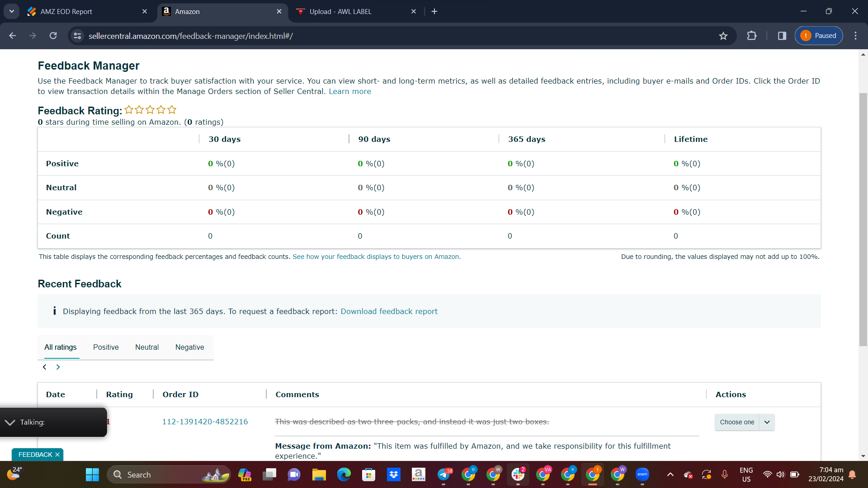
Task: Open Microsoft Edge from the taskbar
Action: coord(344,474)
